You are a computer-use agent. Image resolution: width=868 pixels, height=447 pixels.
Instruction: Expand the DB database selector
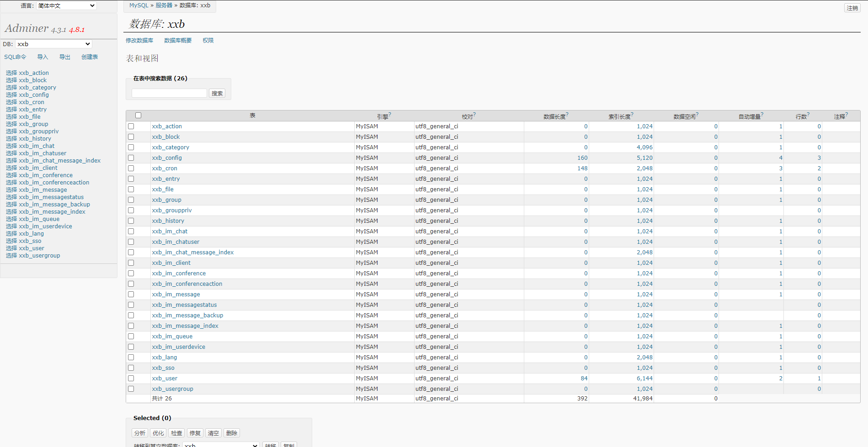click(x=54, y=44)
